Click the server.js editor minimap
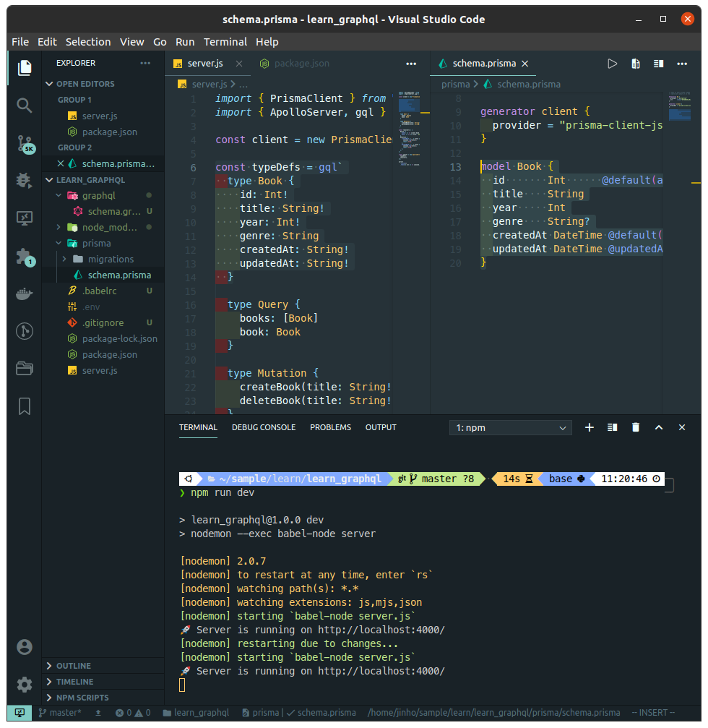The height and width of the screenshot is (728, 708). click(x=410, y=128)
